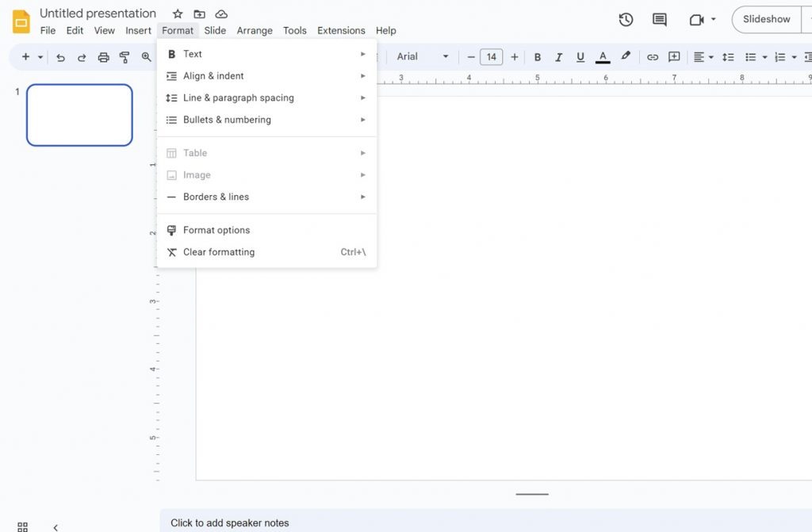Open the highlight color pen tool
The height and width of the screenshot is (532, 812).
pos(626,56)
